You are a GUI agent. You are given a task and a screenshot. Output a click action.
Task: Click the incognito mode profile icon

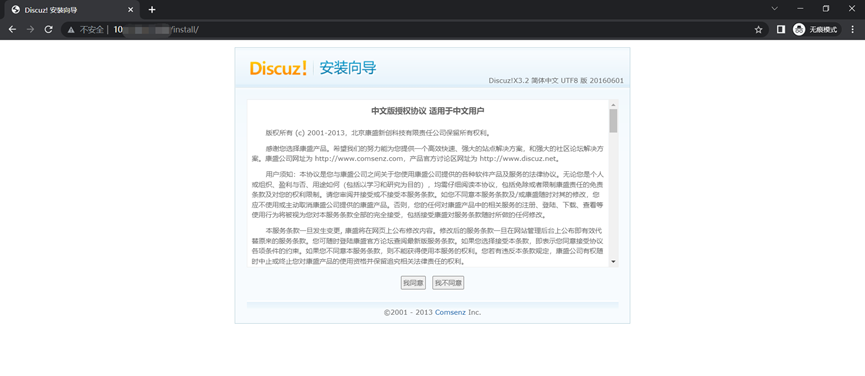point(799,30)
